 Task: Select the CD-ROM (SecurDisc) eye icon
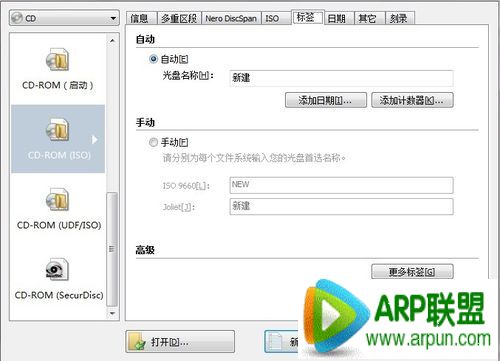[57, 269]
